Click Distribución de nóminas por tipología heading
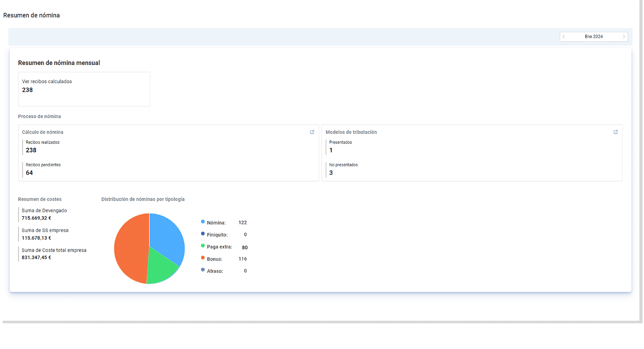 [143, 199]
